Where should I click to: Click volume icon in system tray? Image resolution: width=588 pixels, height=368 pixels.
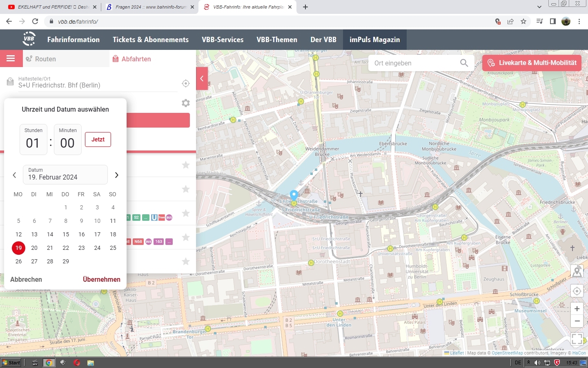point(537,363)
